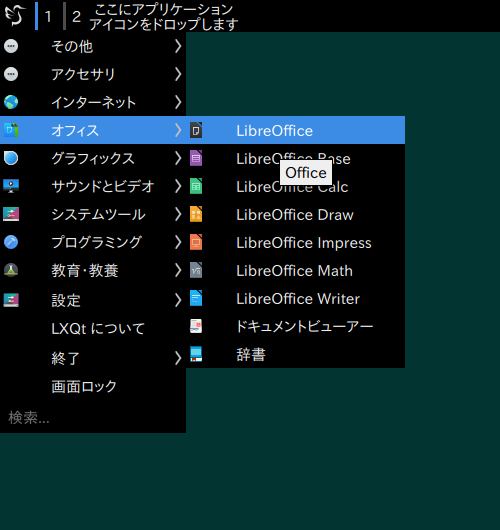Screen dimensions: 500x530
Task: Expand the その他 submenu arrow
Action: (x=178, y=46)
